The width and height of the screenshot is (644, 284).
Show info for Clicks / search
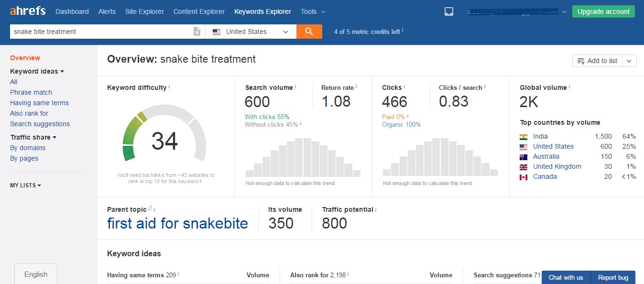coord(485,87)
